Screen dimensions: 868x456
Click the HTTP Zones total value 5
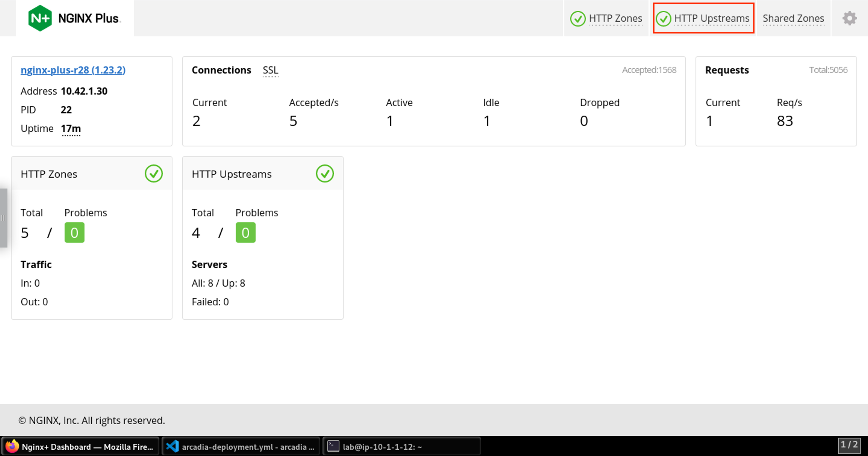click(25, 233)
